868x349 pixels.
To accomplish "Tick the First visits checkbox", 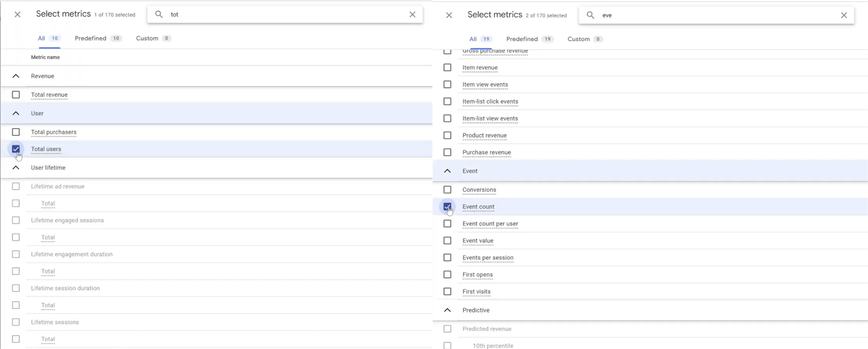I will coord(447,292).
